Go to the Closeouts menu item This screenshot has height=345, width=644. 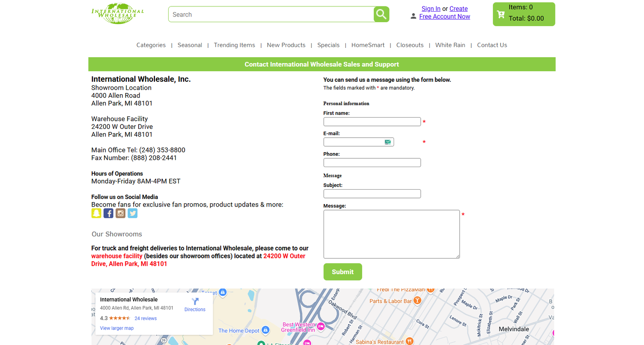point(410,45)
